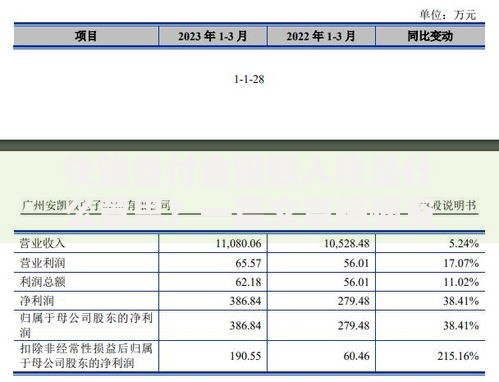
Task: Select the '同比变动' column header
Action: tap(430, 36)
